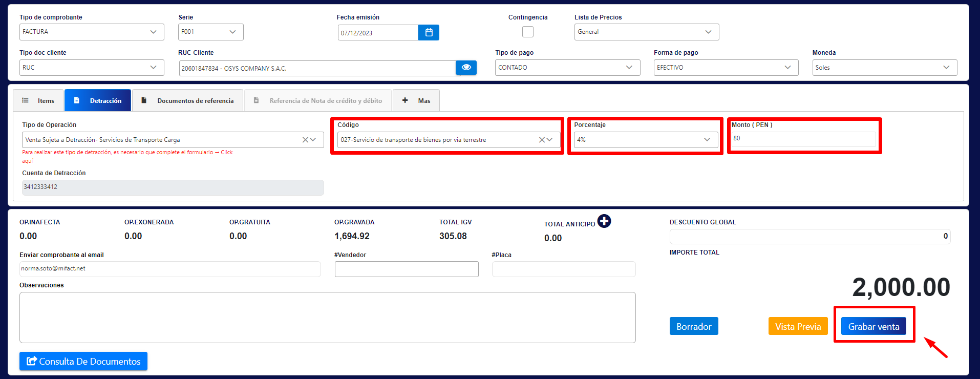Open the Documentos de referencia tab
The image size is (980, 379).
[188, 100]
